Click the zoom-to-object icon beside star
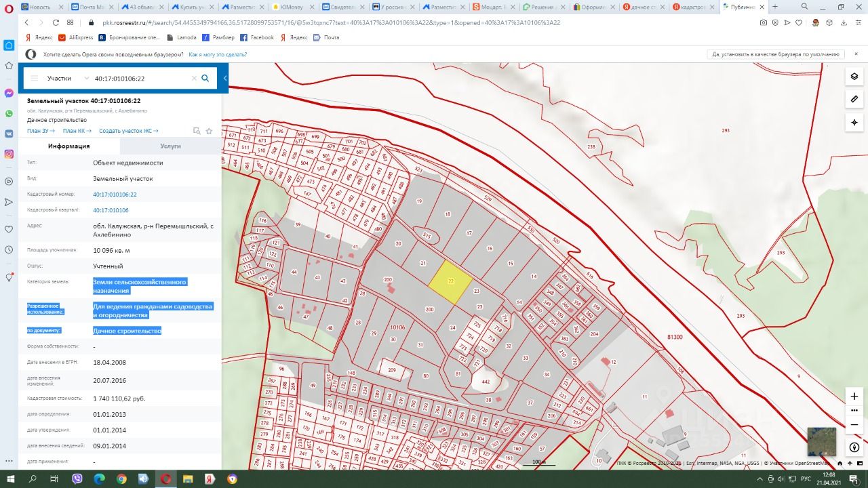This screenshot has width=868, height=488. coord(197,131)
